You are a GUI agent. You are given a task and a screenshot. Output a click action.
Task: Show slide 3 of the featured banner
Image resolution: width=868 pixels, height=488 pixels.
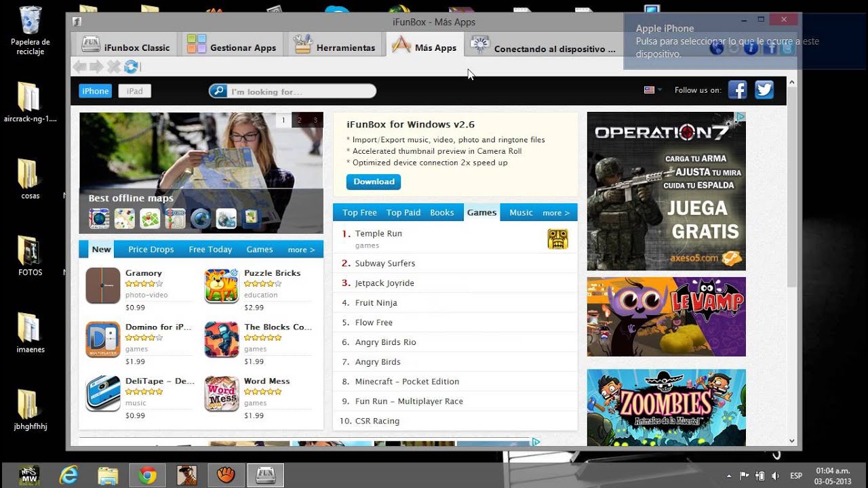[315, 120]
